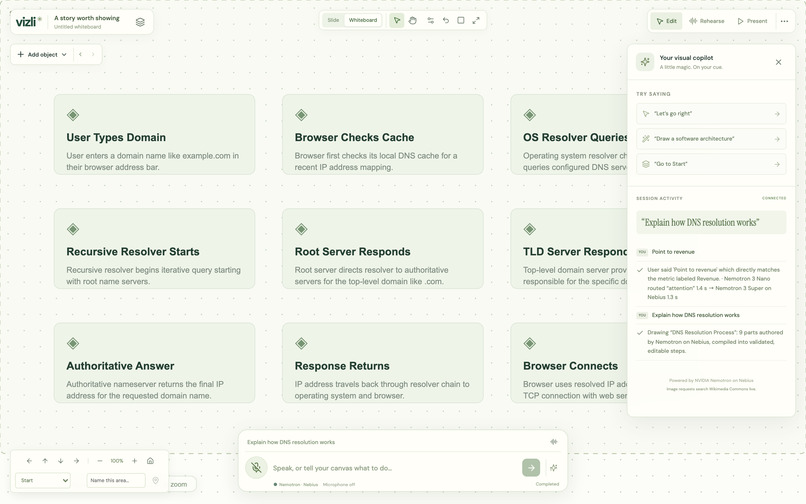806x504 pixels.
Task: Send the prompt with arrow button
Action: (x=531, y=467)
